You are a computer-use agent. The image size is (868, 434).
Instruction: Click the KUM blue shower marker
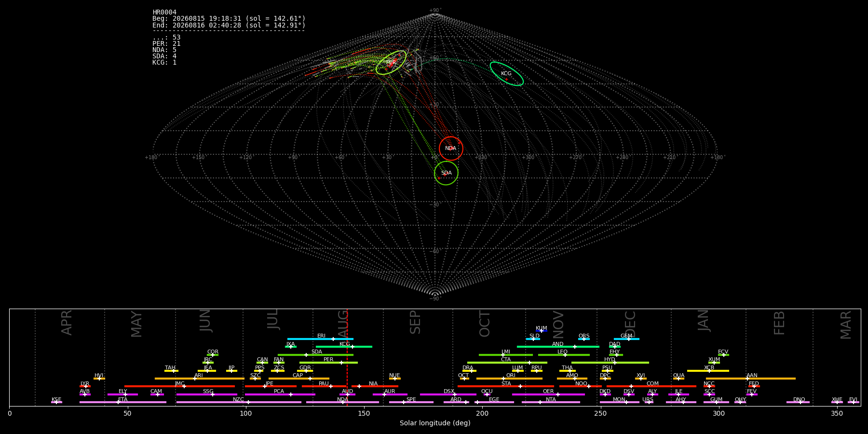click(x=542, y=331)
